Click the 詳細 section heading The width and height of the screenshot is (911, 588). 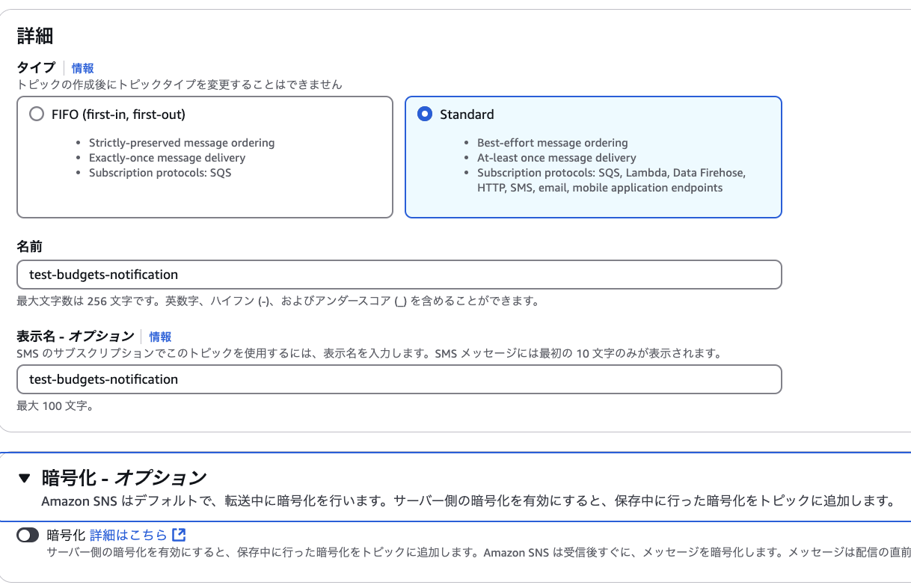coord(35,35)
